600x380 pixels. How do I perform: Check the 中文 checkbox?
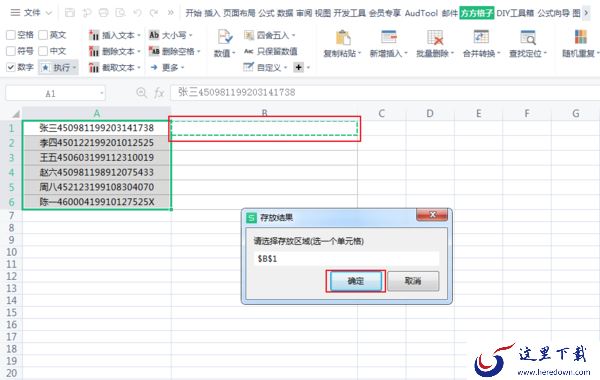43,51
